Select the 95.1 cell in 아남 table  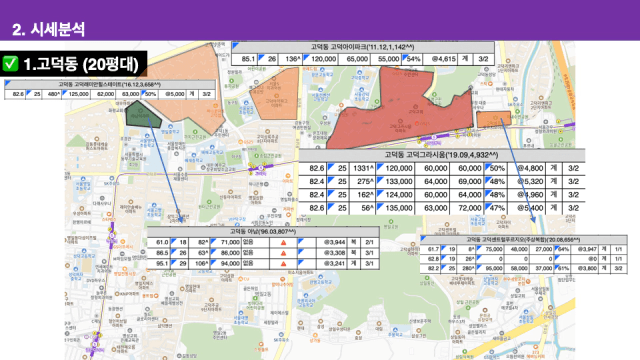159,264
